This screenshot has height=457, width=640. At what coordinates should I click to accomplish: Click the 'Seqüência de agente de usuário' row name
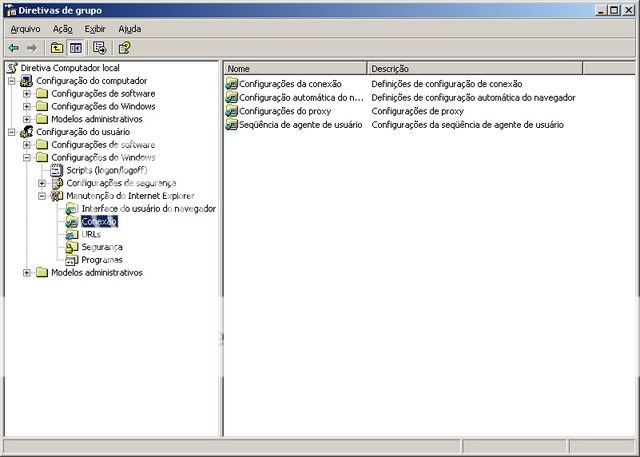point(301,124)
